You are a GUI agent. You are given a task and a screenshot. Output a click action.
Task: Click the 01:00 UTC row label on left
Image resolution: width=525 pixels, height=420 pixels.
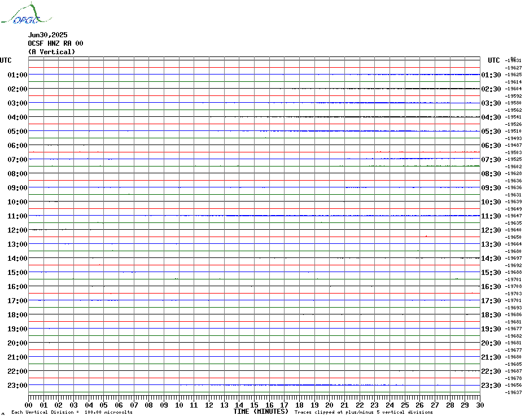coord(17,75)
